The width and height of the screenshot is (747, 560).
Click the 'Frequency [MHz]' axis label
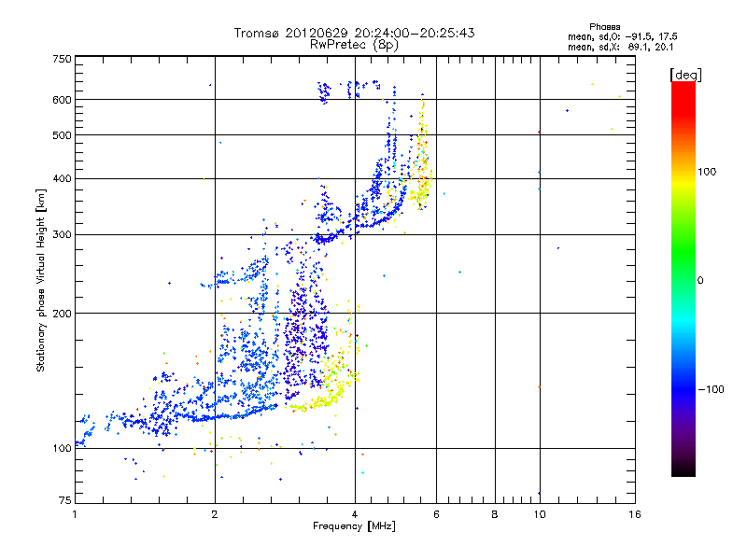tap(354, 526)
